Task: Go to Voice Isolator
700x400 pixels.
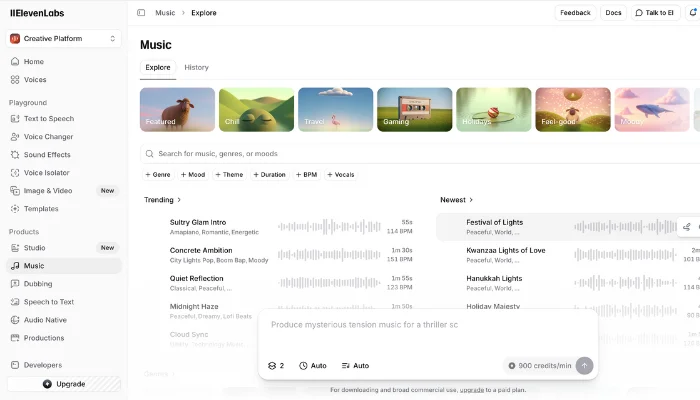Action: tap(46, 172)
